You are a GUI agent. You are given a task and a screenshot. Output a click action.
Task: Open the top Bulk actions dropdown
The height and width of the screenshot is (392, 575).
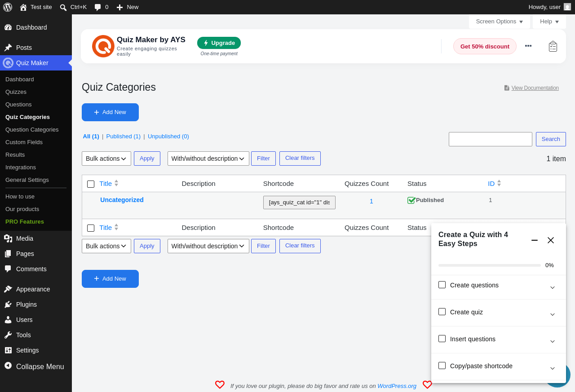[x=106, y=159]
